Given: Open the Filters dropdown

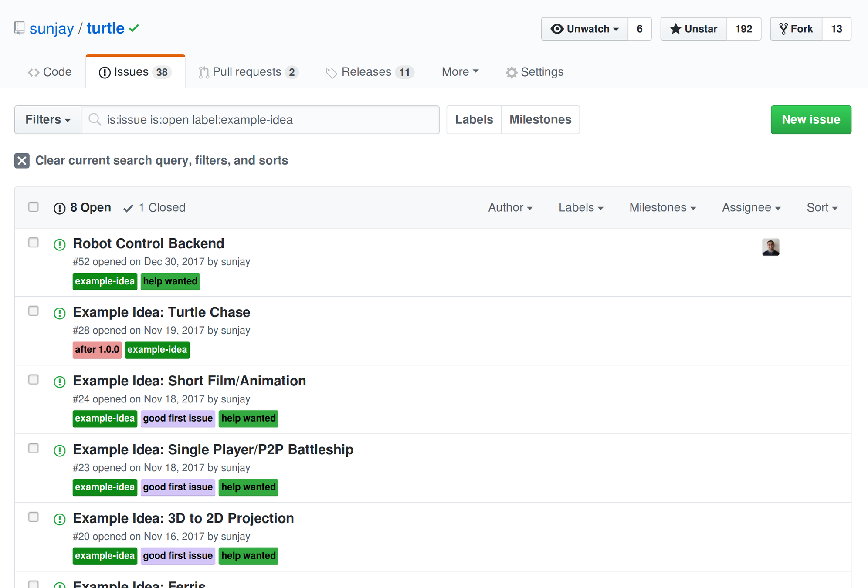Looking at the screenshot, I should [x=47, y=120].
